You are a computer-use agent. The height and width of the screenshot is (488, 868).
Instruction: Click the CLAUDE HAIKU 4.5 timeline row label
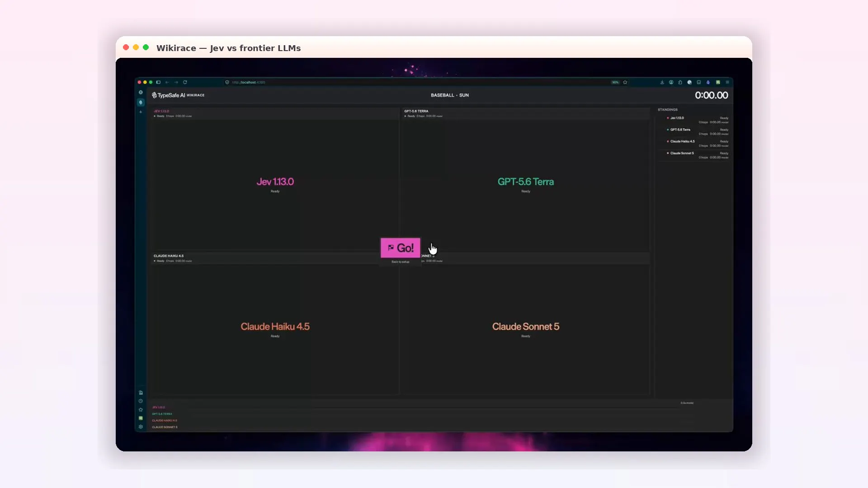pyautogui.click(x=165, y=421)
